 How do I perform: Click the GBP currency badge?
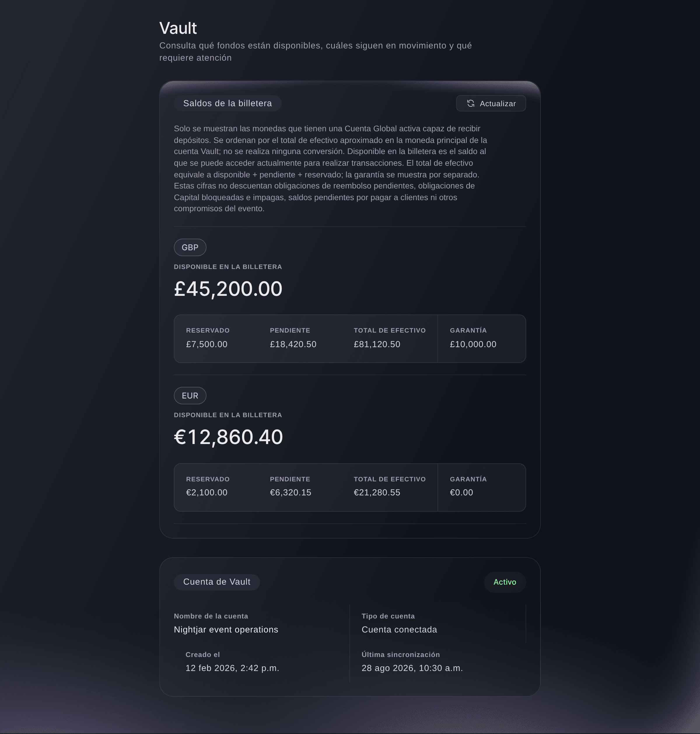point(190,247)
